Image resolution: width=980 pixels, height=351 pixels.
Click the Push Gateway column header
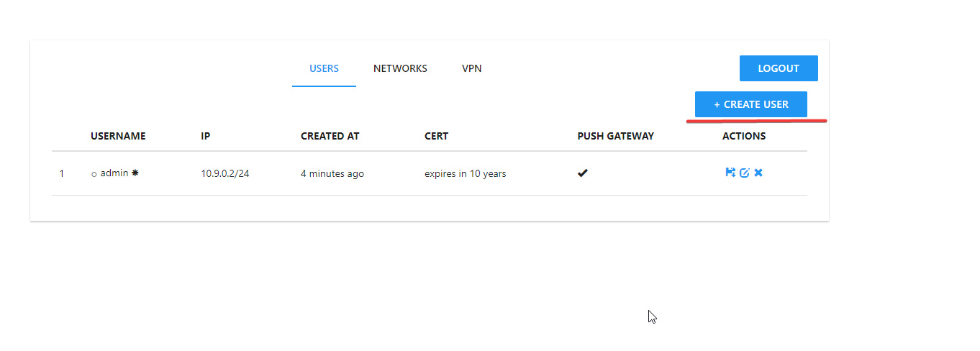[x=615, y=136]
